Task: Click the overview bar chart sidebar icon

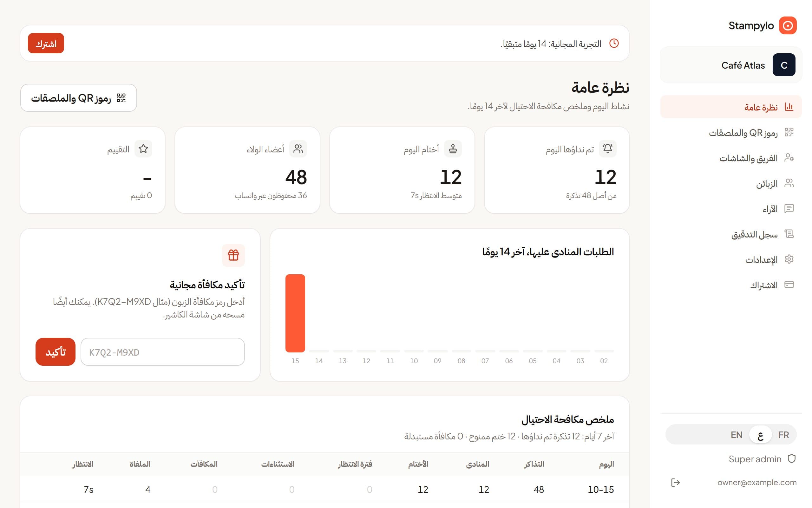Action: point(789,107)
